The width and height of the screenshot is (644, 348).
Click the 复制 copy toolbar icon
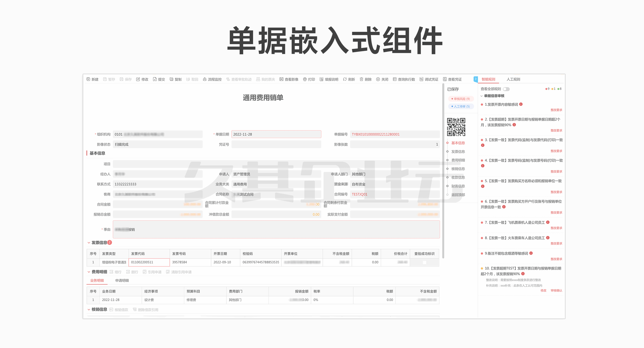coord(172,79)
